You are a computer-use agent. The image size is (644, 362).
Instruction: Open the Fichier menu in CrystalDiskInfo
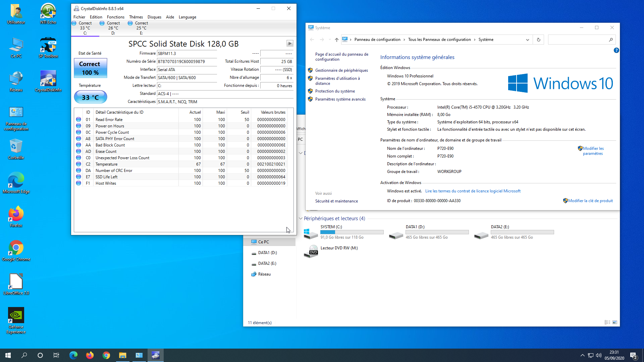[x=79, y=17]
